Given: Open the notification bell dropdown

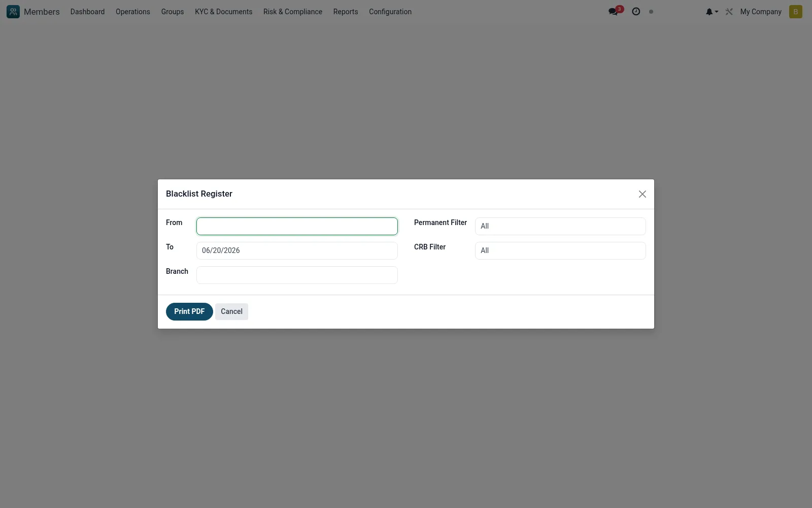Looking at the screenshot, I should [712, 12].
